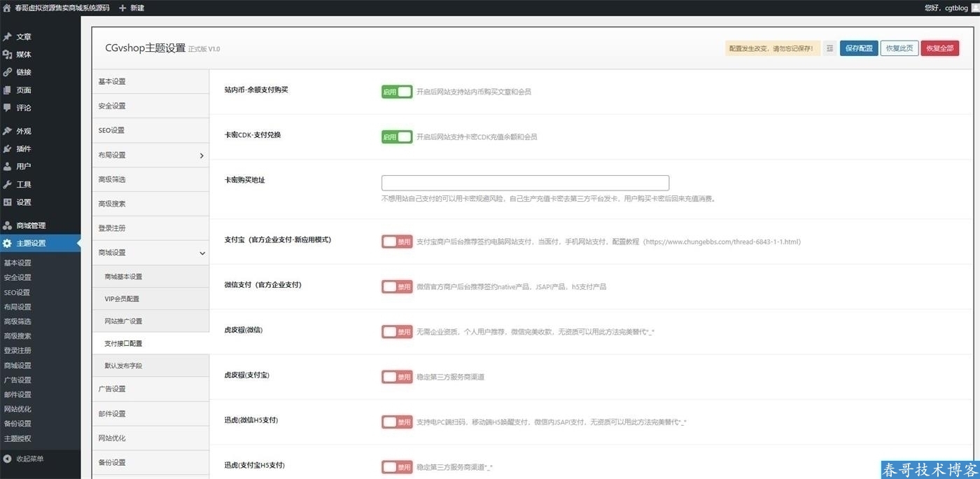
Task: Disable the 站内币-余额支付购买 toggle
Action: click(x=397, y=92)
